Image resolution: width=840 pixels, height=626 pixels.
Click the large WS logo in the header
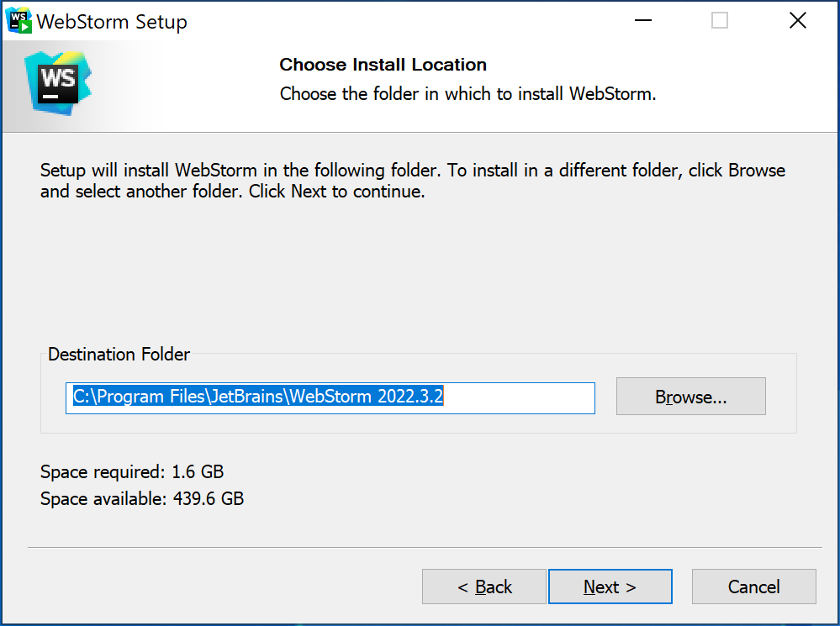click(57, 80)
